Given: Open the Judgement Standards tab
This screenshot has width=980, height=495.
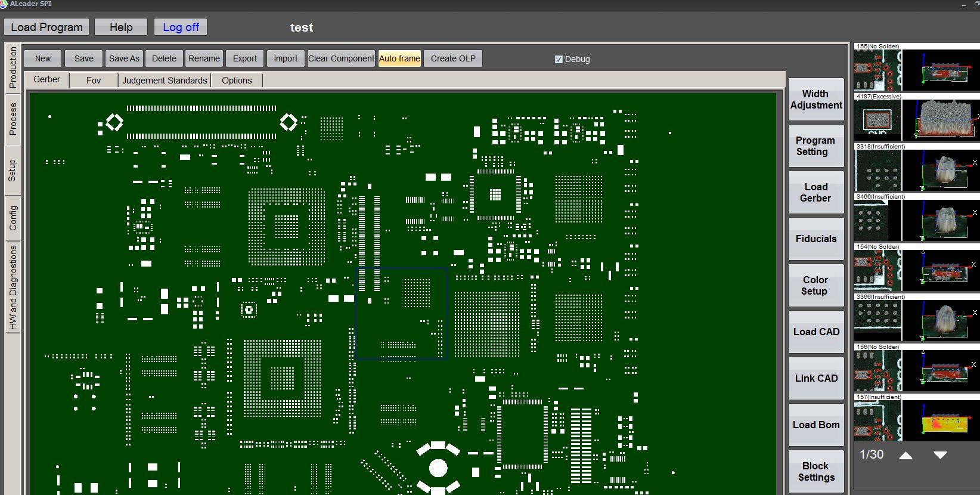Looking at the screenshot, I should click(165, 80).
